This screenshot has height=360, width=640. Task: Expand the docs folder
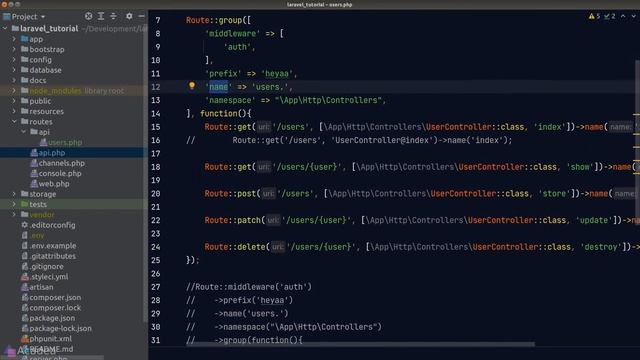[14, 80]
